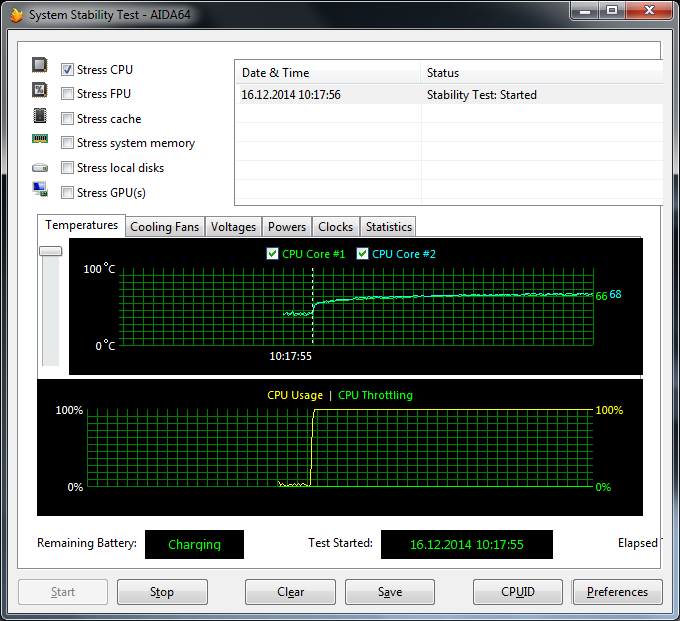Click the disk drive icon beside Stress local disks
680x621 pixels.
point(40,167)
